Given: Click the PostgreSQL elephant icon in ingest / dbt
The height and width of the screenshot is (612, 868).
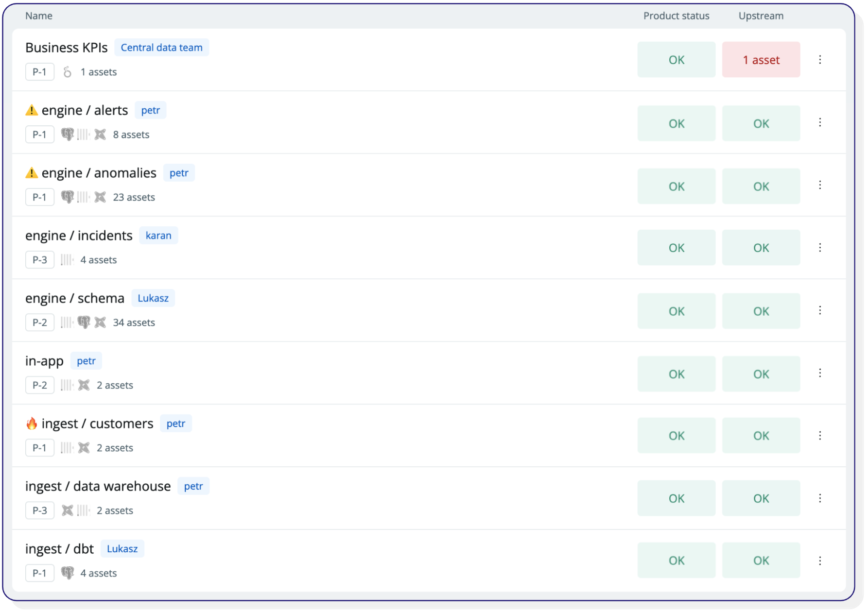Looking at the screenshot, I should click(68, 573).
